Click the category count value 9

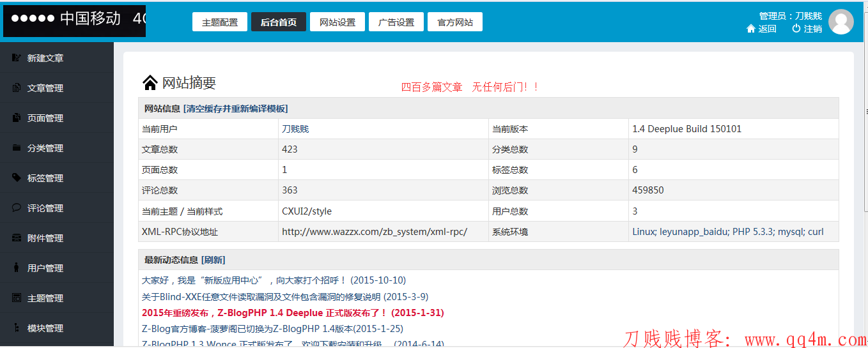click(635, 149)
